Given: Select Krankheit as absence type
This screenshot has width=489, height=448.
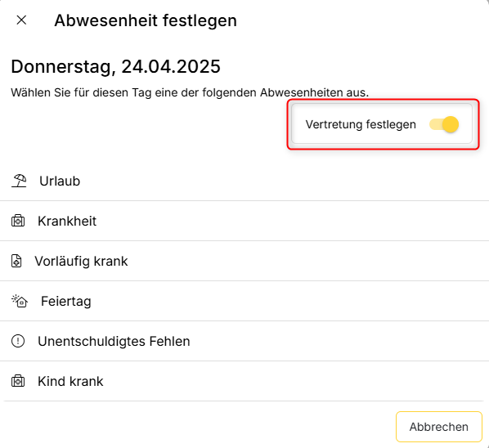Looking at the screenshot, I should (x=244, y=221).
